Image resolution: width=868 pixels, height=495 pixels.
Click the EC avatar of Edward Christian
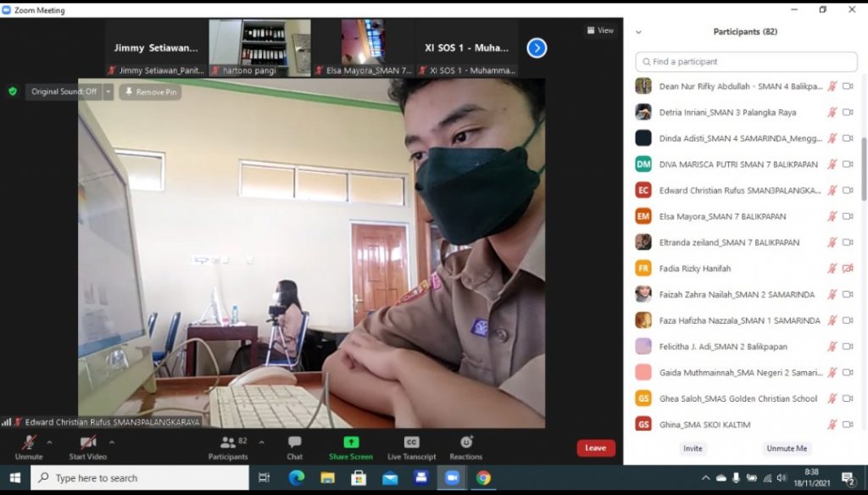[x=643, y=191]
